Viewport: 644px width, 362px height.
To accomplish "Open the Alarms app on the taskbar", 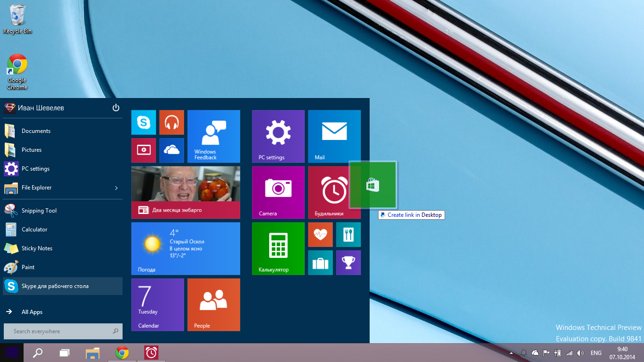I will (x=151, y=353).
